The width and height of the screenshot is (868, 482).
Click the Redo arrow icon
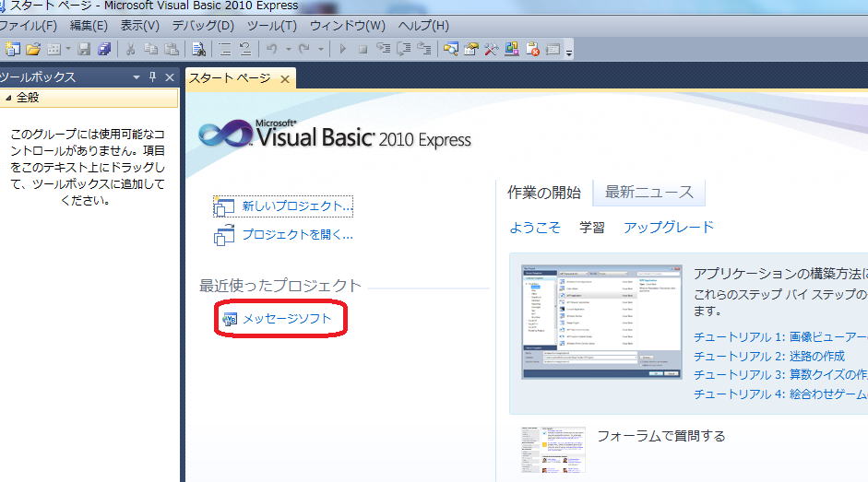point(303,49)
